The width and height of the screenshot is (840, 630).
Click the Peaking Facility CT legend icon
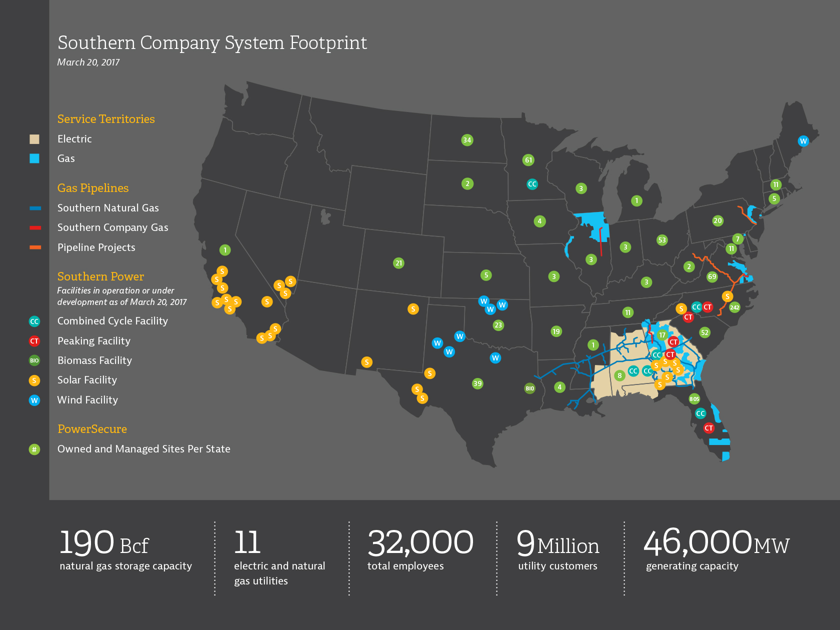[x=34, y=341]
